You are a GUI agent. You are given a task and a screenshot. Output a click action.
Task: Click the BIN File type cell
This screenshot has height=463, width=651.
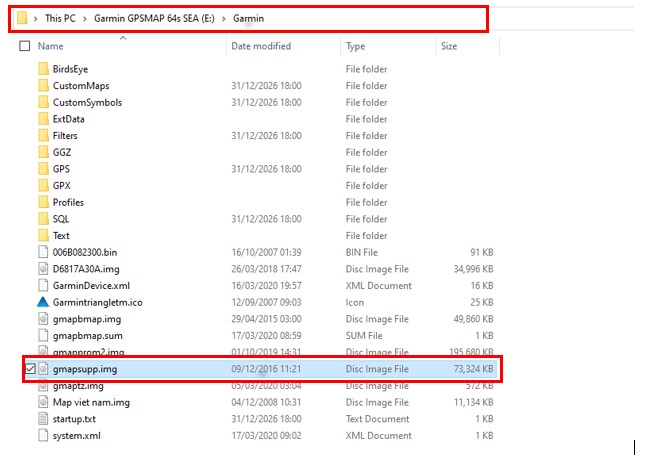362,252
